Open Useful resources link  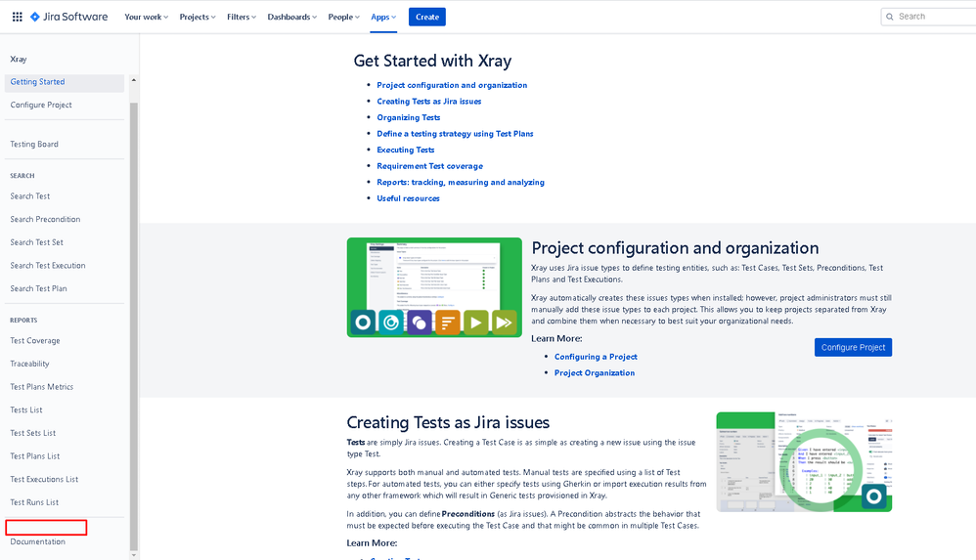click(408, 198)
